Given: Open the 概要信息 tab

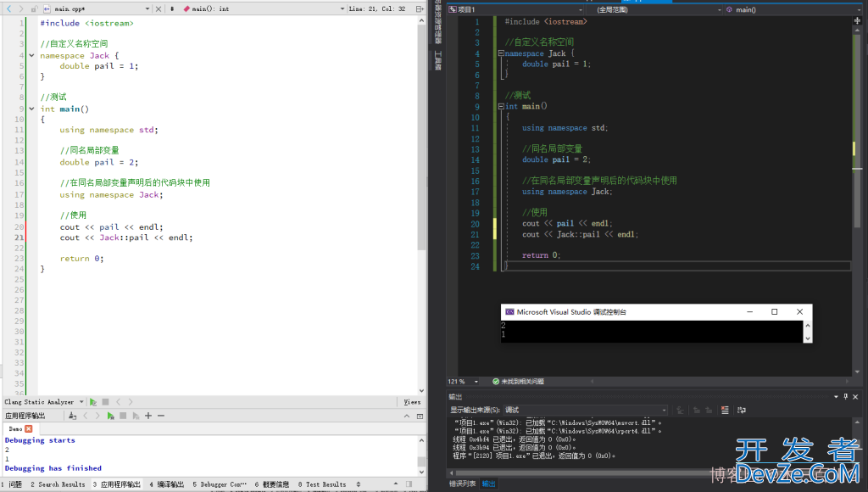Looking at the screenshot, I should 272,484.
